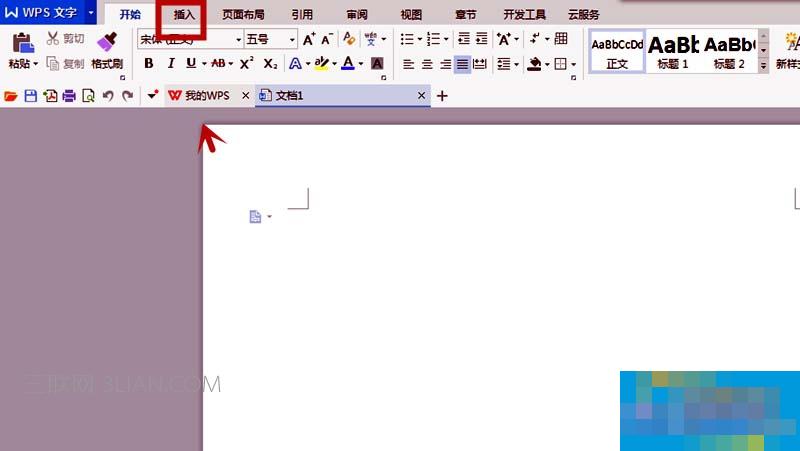Viewport: 800px width, 451px height.
Task: Click the line spacing icon
Action: click(504, 64)
